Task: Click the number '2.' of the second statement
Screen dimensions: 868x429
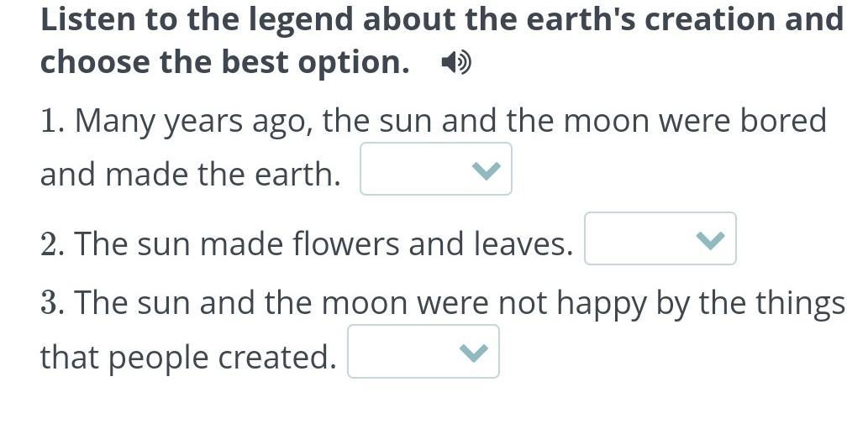Action: coord(53,244)
